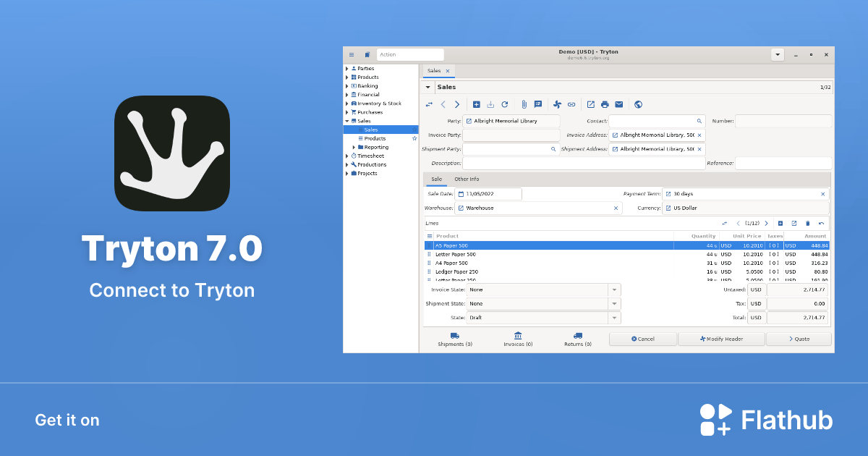The width and height of the screenshot is (868, 456).
Task: Expand the Inventory & Stock node
Action: [x=347, y=104]
